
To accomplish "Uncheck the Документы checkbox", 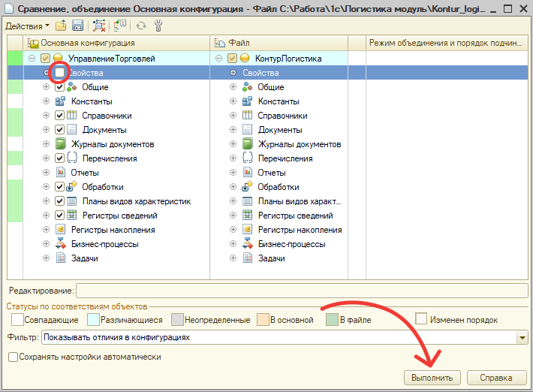I will coord(60,130).
